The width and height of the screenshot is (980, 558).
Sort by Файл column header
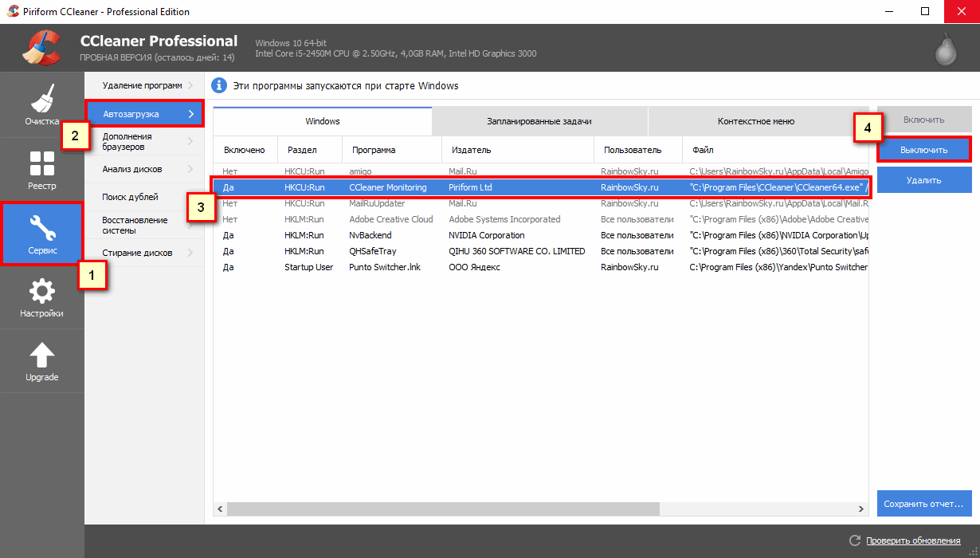[x=775, y=150]
